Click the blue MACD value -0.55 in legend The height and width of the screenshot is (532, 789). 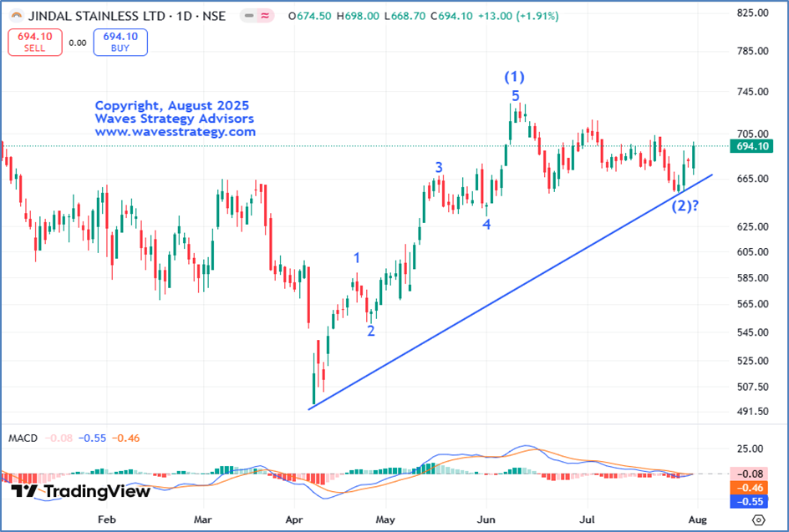(92, 438)
